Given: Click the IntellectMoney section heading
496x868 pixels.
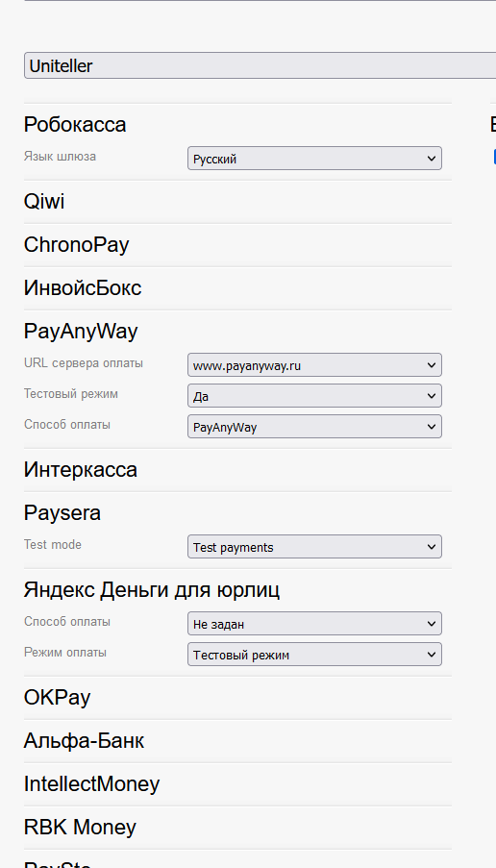Looking at the screenshot, I should pos(91,783).
